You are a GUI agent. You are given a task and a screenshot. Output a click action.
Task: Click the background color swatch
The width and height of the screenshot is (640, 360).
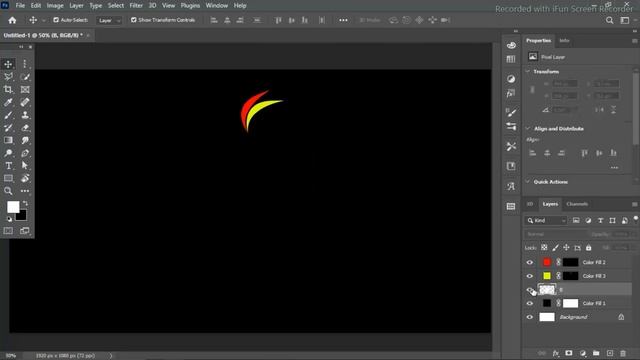[22, 216]
